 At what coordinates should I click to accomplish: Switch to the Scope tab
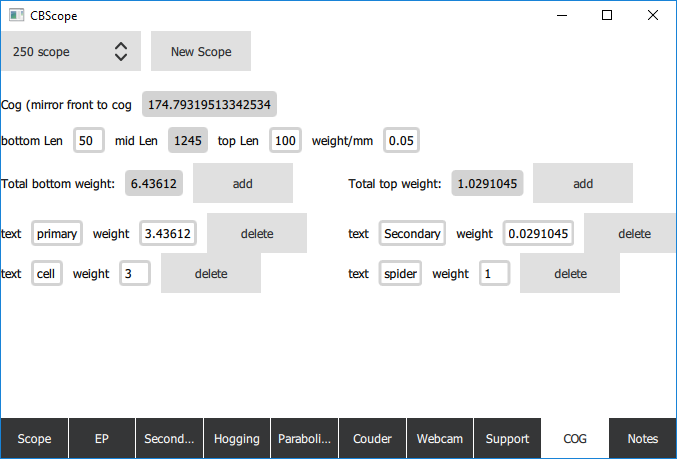(x=34, y=438)
